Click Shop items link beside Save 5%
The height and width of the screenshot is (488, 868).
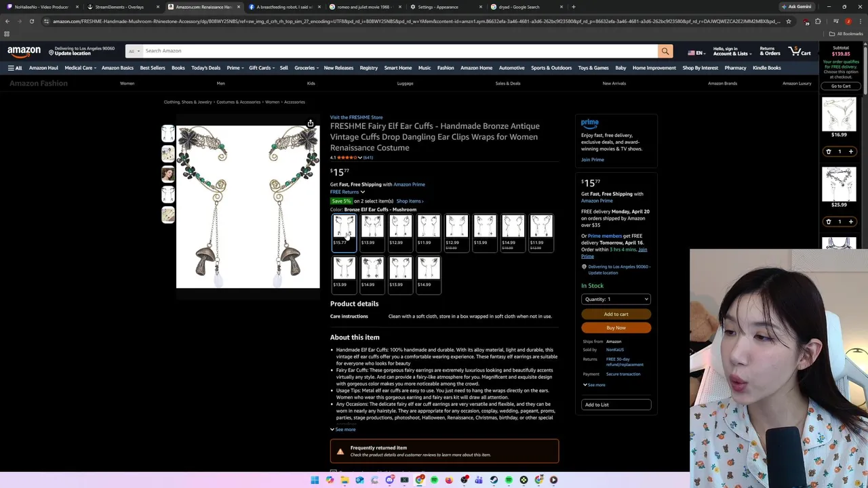coord(410,201)
